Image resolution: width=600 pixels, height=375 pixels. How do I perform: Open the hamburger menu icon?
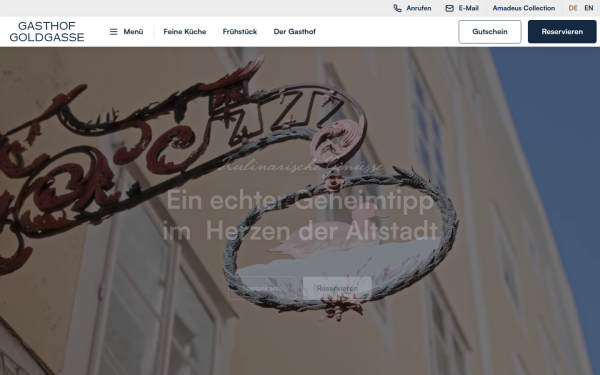[114, 32]
